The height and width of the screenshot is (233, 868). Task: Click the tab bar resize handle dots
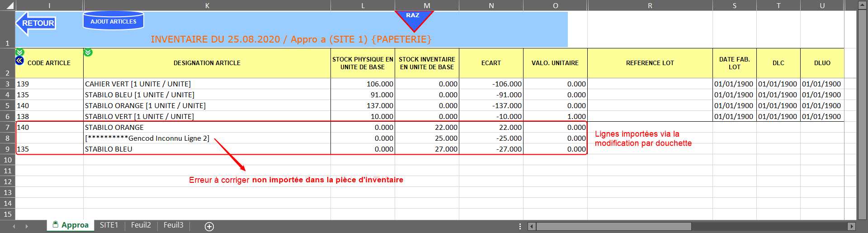pos(520,226)
